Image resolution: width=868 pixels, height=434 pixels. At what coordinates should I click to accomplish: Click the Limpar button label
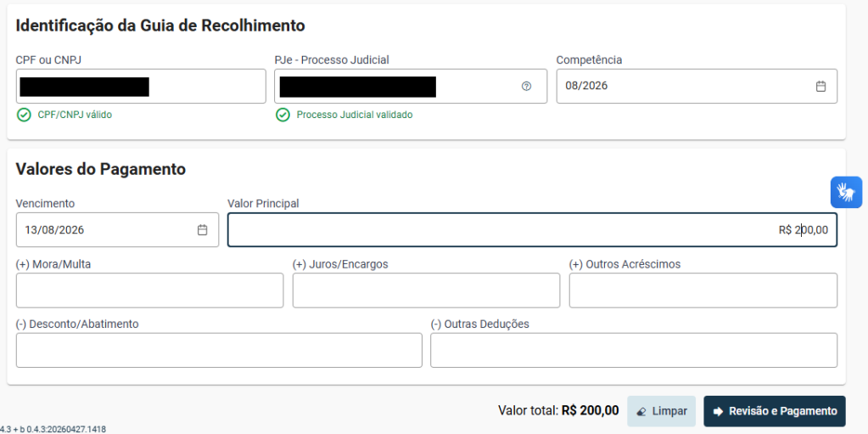tap(669, 411)
